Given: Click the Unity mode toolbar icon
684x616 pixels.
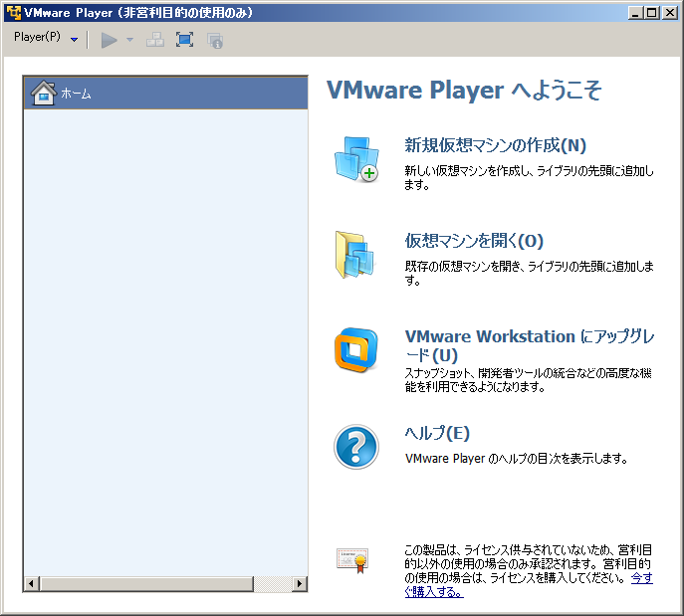Looking at the screenshot, I should [x=215, y=41].
